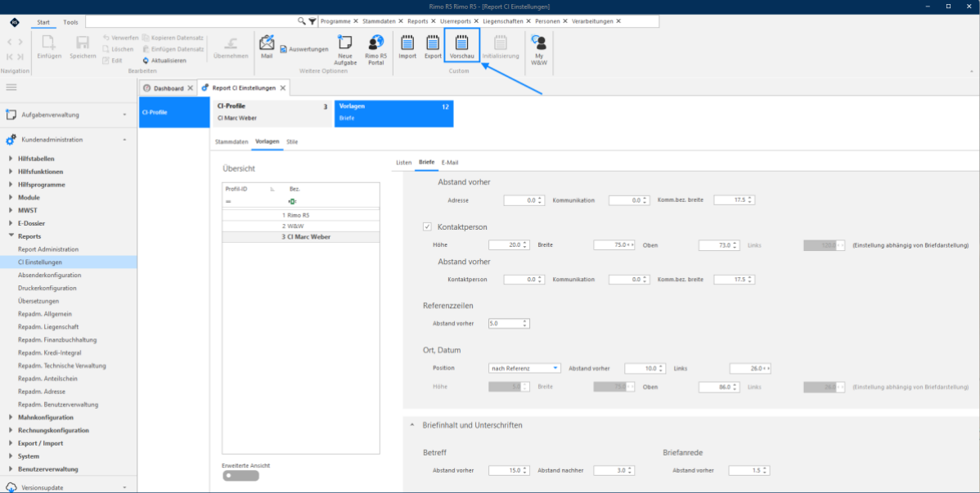Select the Rimo R5 profile row
Viewport: 980px width, 493px height.
[x=300, y=215]
